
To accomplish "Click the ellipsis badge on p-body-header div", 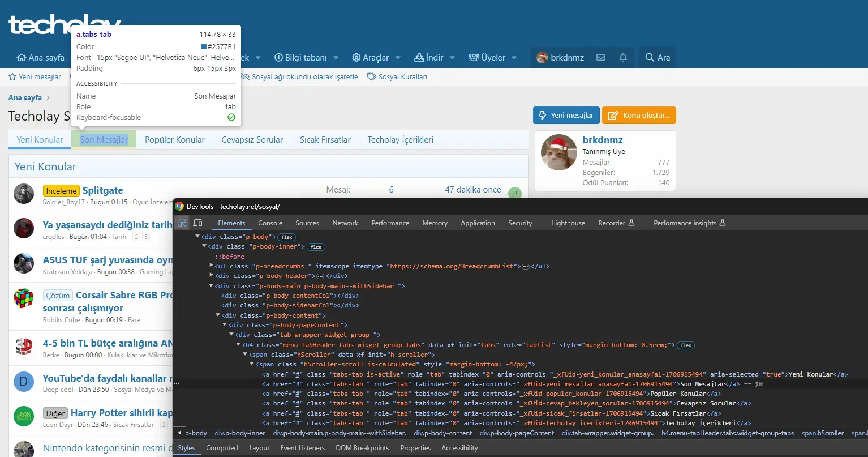I will point(320,276).
